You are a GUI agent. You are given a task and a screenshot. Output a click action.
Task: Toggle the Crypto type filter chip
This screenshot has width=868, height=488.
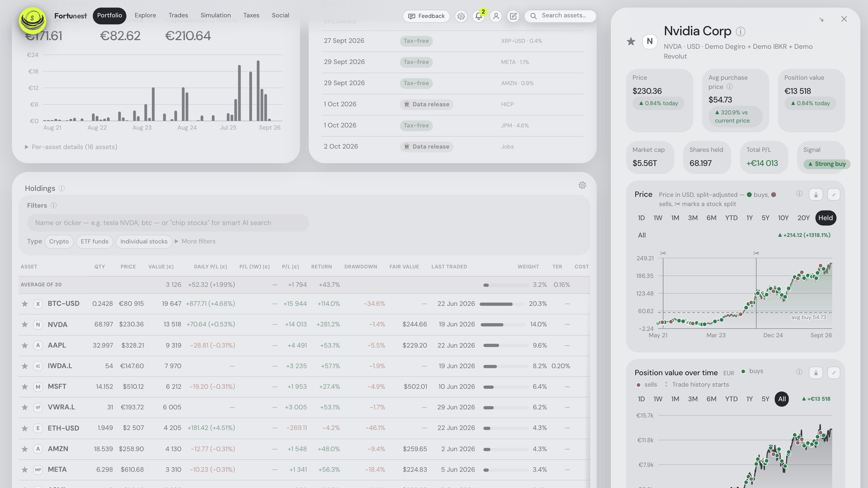59,242
